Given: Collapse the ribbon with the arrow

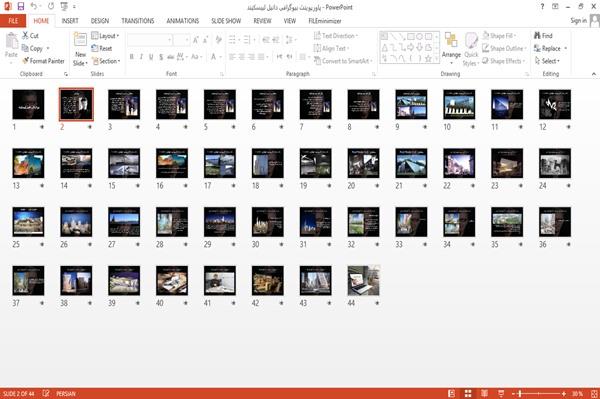Looking at the screenshot, I should click(x=593, y=74).
